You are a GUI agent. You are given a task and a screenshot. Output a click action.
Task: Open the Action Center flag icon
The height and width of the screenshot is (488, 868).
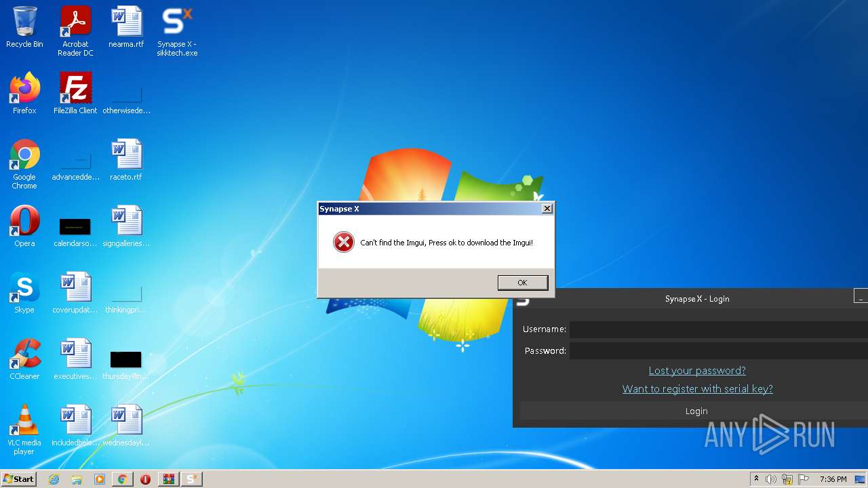coord(804,479)
